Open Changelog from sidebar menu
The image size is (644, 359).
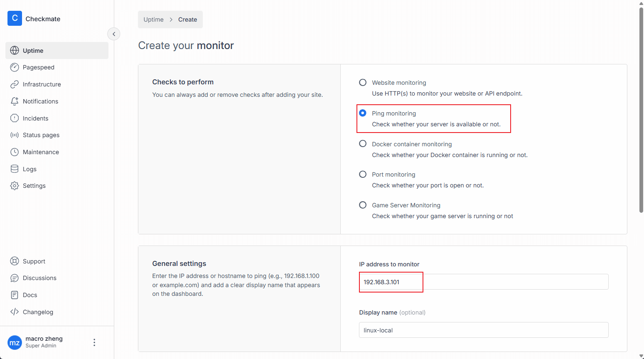point(38,312)
